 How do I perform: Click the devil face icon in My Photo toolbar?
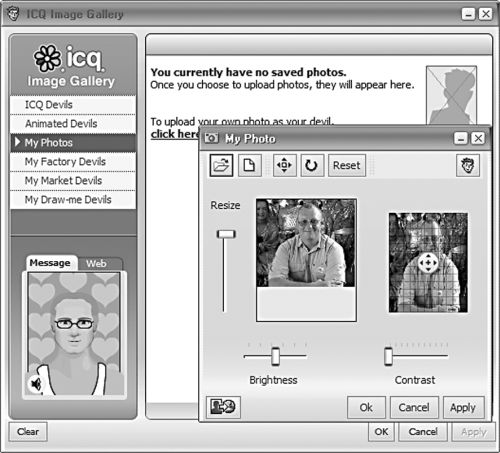[468, 165]
